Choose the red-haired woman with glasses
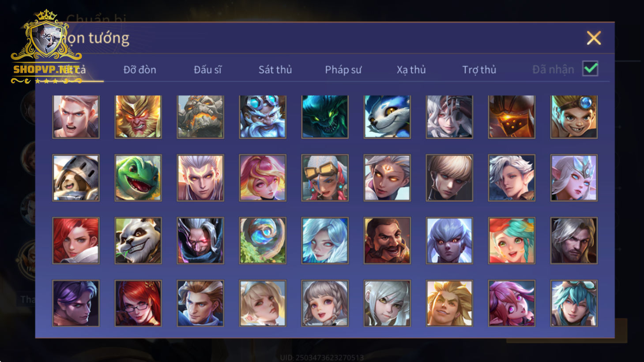 (x=138, y=303)
